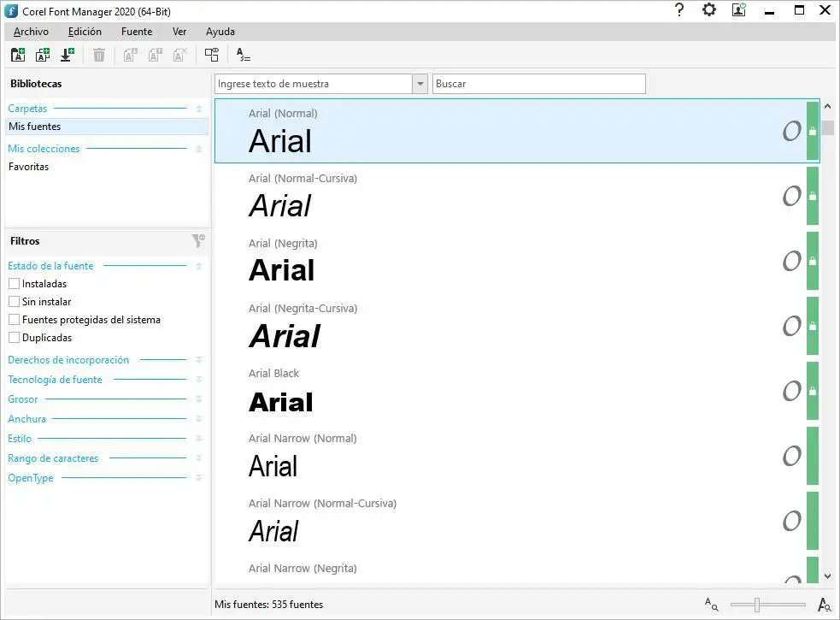
Task: Click the small A decrease preview size icon
Action: point(712,605)
